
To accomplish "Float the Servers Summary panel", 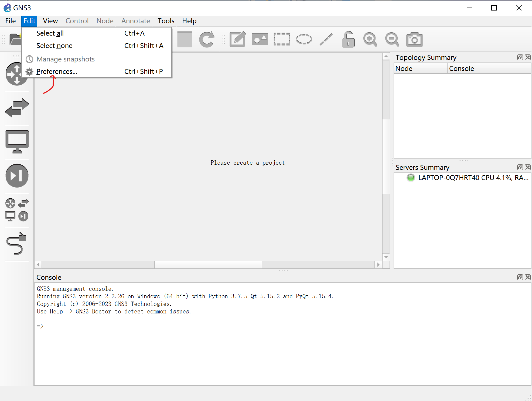I will click(520, 167).
